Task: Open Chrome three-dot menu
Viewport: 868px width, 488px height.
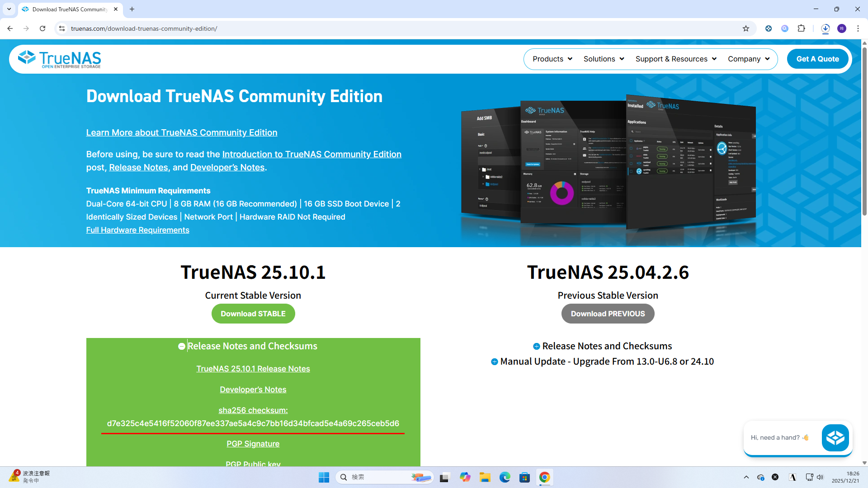Action: click(858, 28)
